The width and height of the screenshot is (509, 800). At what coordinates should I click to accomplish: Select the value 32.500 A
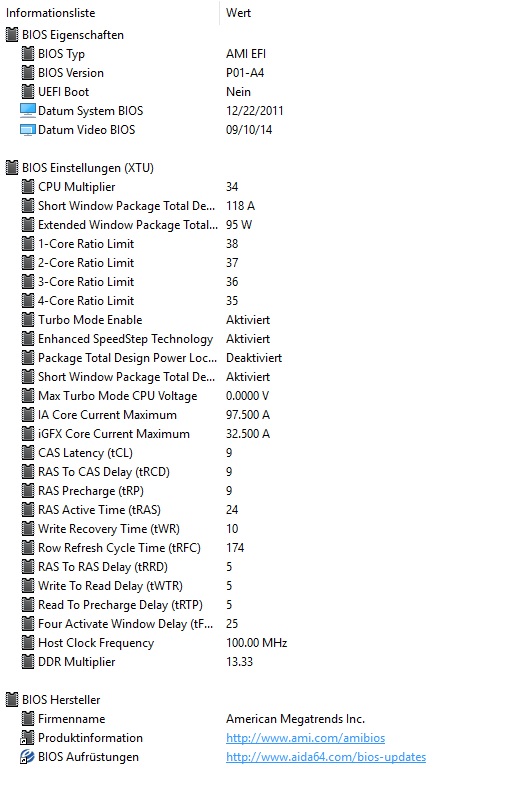pyautogui.click(x=248, y=433)
